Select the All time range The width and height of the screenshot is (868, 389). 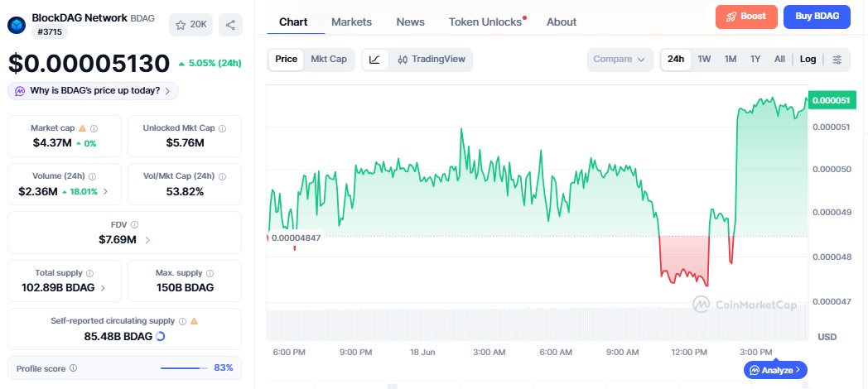(x=779, y=60)
